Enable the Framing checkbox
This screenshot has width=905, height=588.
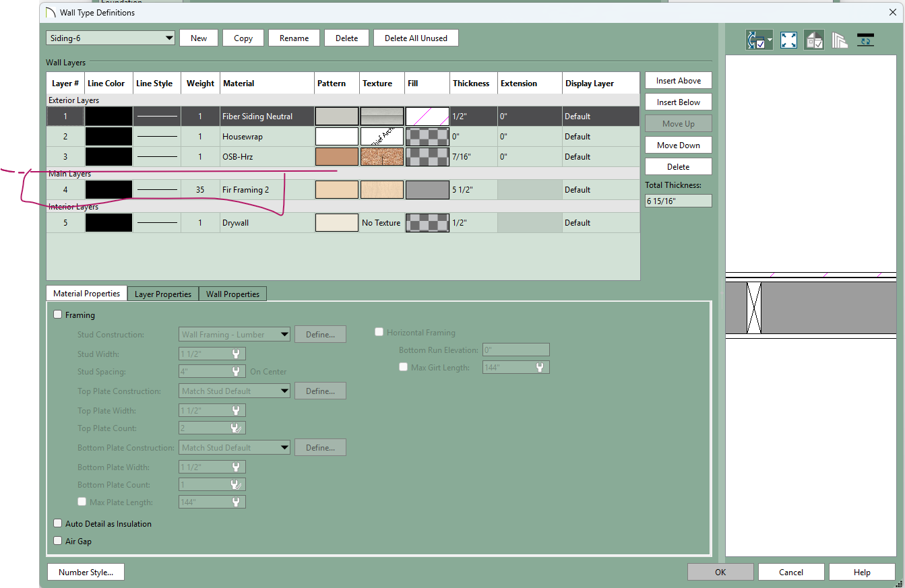(57, 315)
